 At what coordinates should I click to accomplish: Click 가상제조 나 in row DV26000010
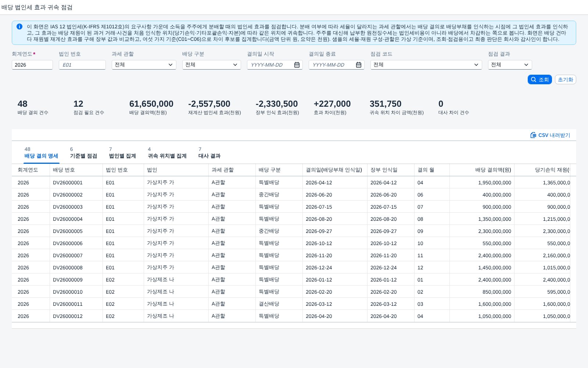[161, 292]
